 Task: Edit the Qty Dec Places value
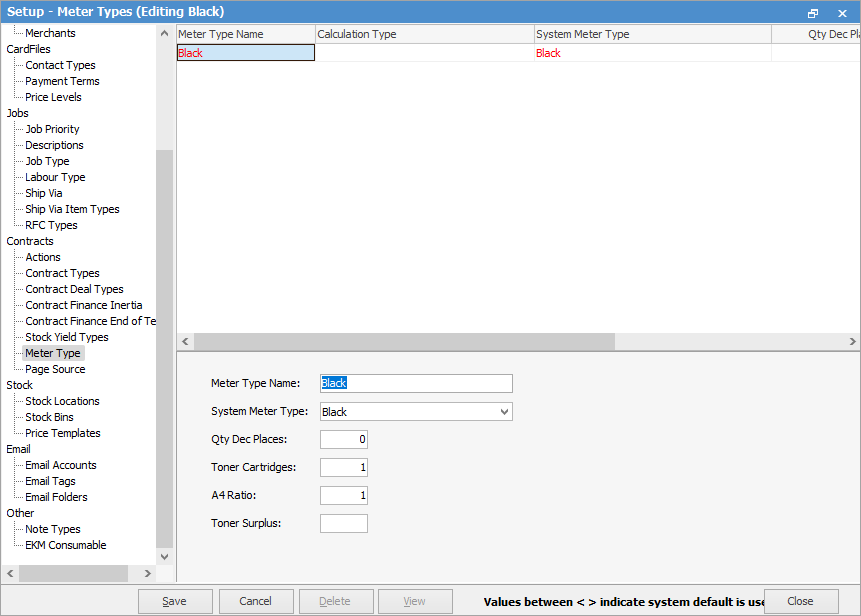[x=344, y=439]
